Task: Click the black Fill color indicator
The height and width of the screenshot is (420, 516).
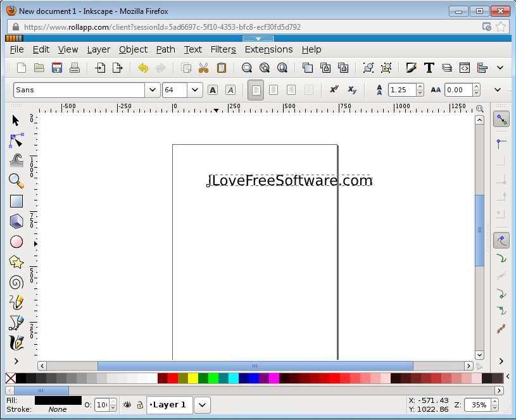Action: click(x=58, y=400)
